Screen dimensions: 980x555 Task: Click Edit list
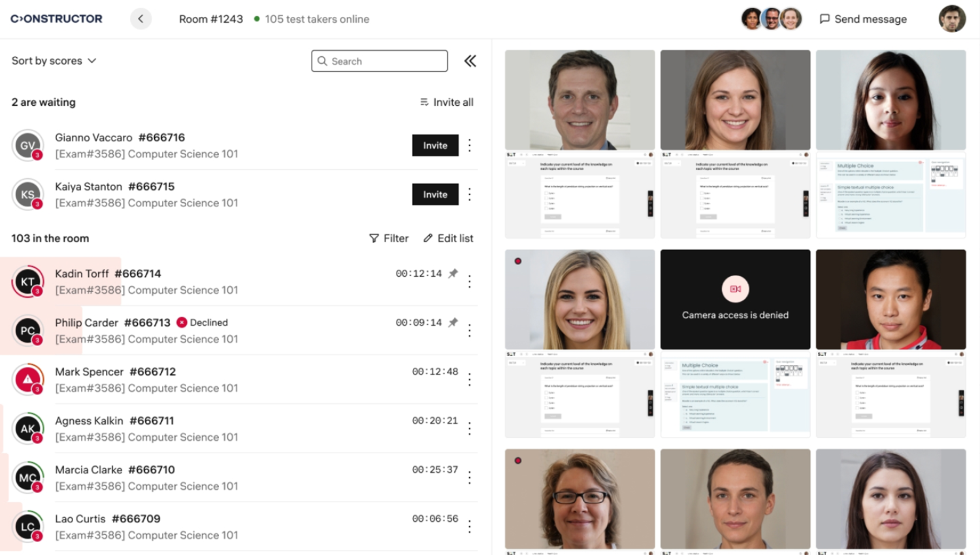point(448,238)
